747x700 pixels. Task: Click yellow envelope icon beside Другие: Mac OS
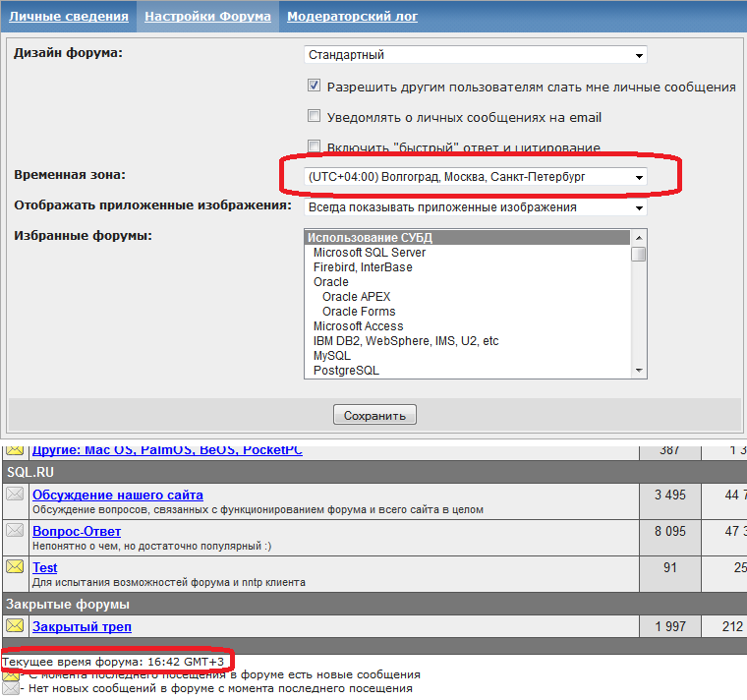pyautogui.click(x=15, y=449)
